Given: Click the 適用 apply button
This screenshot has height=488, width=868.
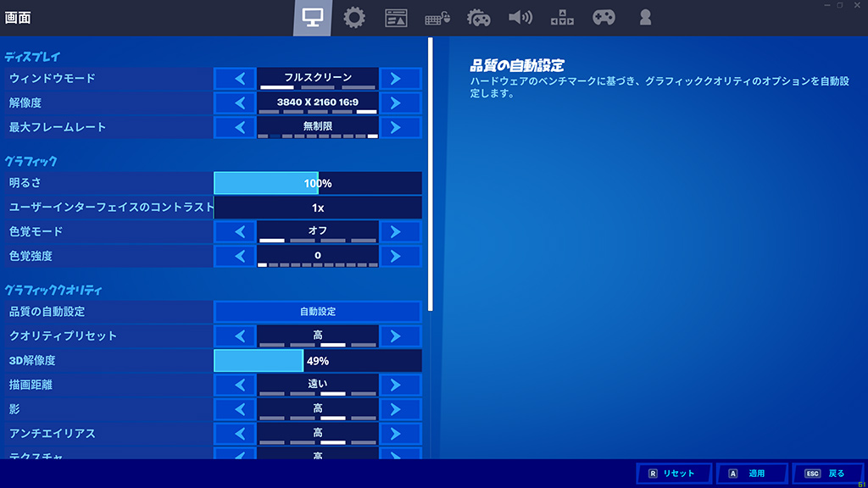Looking at the screenshot, I should (x=752, y=474).
